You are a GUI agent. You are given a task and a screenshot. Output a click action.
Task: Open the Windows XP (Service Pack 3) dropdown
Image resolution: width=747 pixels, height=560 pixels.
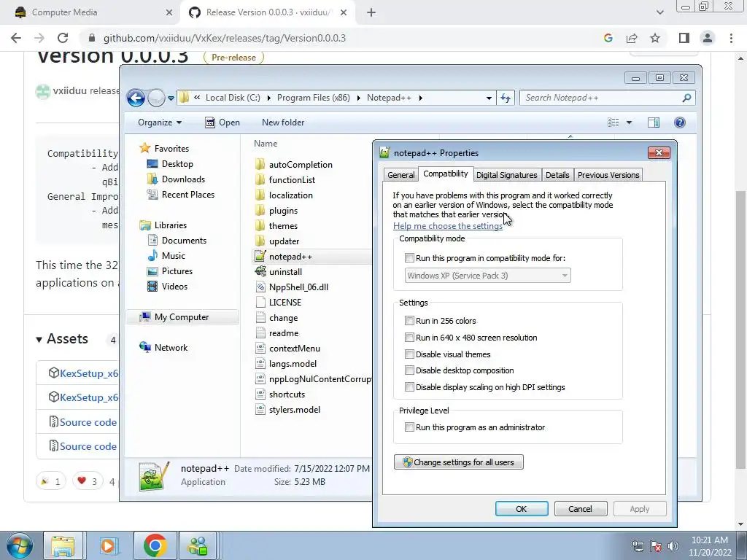pyautogui.click(x=488, y=275)
